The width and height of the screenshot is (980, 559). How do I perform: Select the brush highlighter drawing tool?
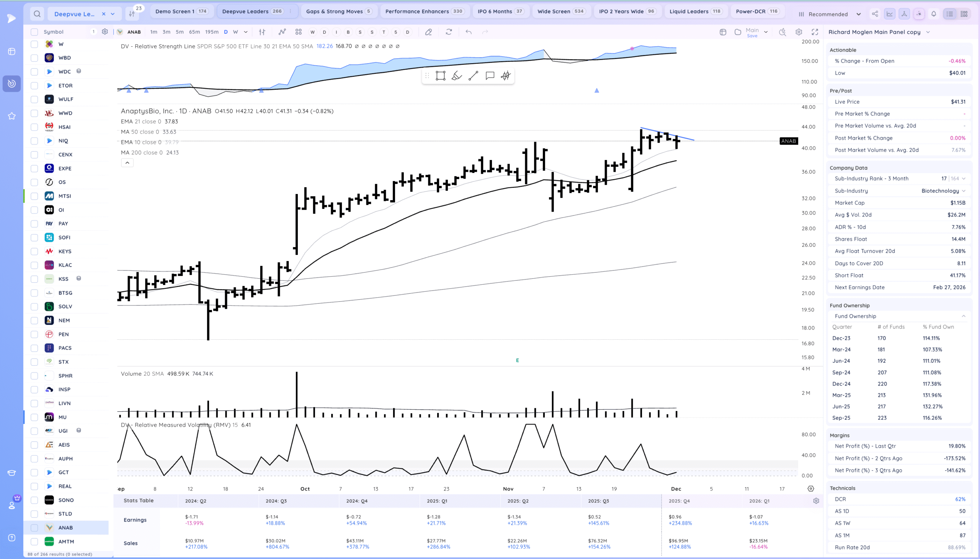click(457, 76)
